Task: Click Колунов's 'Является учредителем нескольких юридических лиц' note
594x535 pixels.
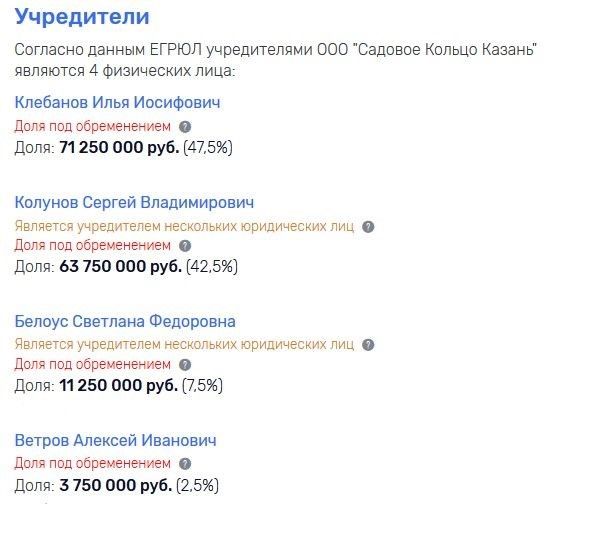Action: click(x=184, y=227)
